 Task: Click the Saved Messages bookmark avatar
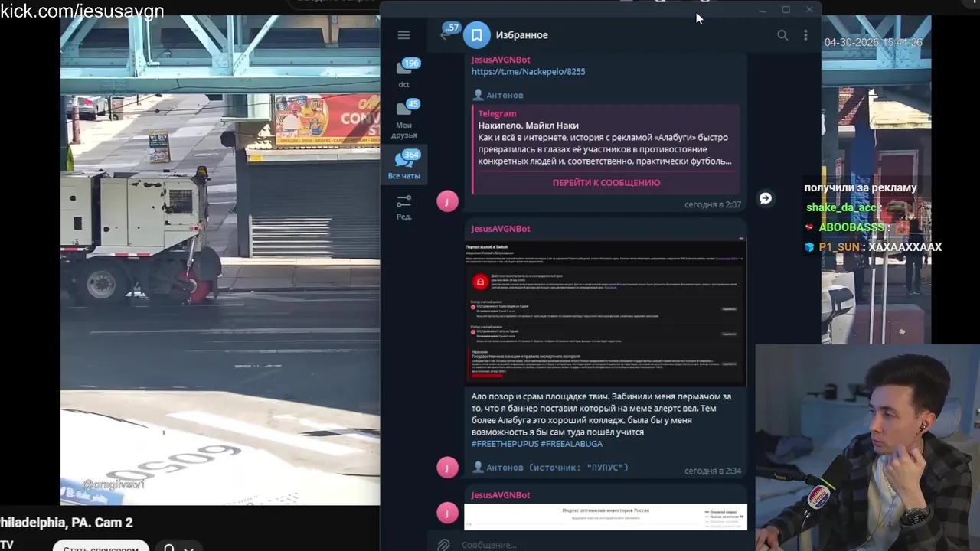tap(476, 35)
